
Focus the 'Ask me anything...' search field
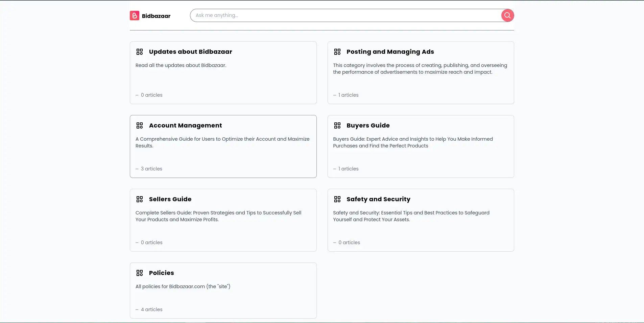(x=345, y=16)
